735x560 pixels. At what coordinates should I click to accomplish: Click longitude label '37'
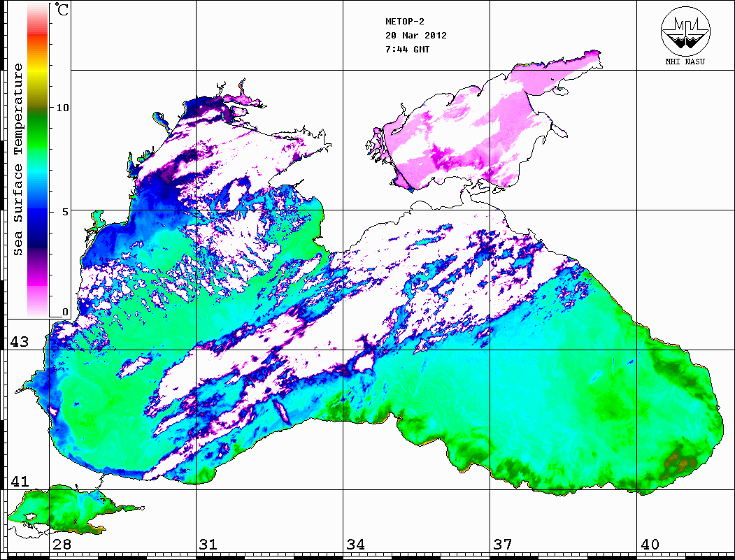[503, 545]
